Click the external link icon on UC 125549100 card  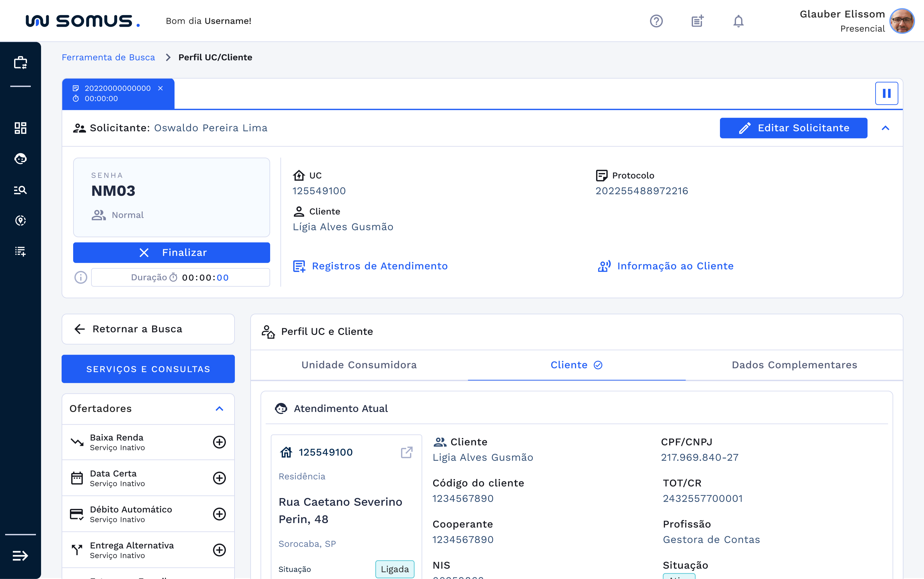[x=406, y=452]
